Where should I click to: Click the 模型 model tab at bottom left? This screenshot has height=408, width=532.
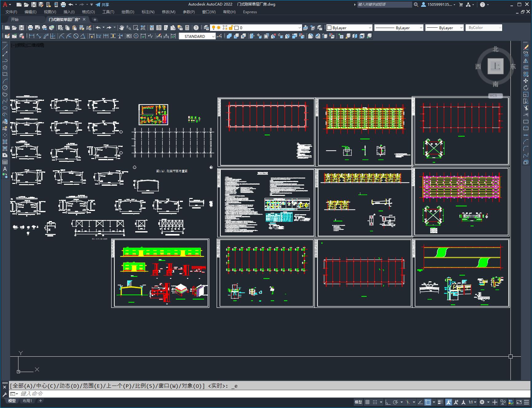pos(12,401)
